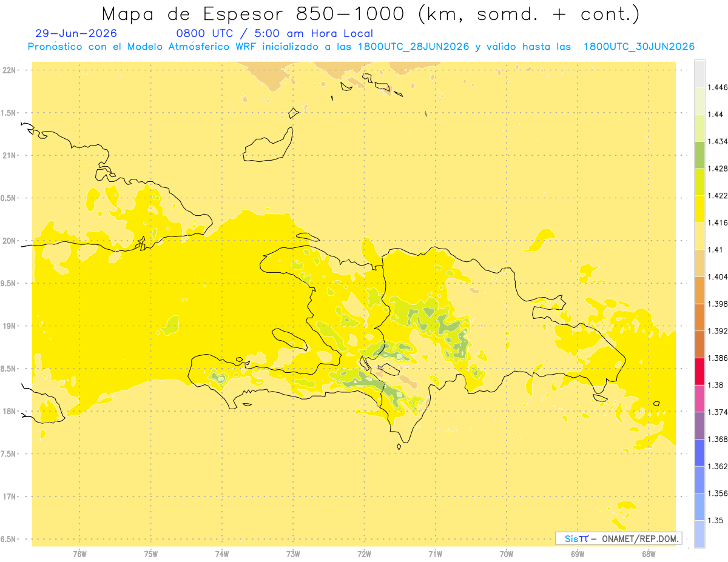The width and height of the screenshot is (728, 562).
Task: Click the "17N" latitude label
Action: [x=10, y=497]
